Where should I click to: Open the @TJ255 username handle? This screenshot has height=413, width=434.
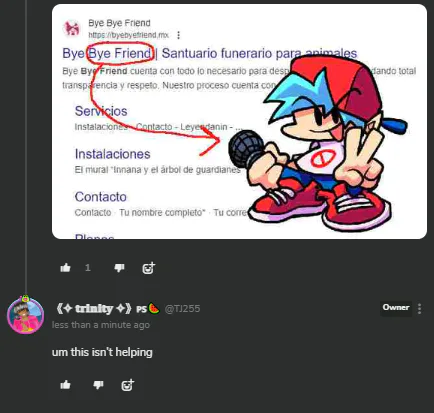point(182,309)
